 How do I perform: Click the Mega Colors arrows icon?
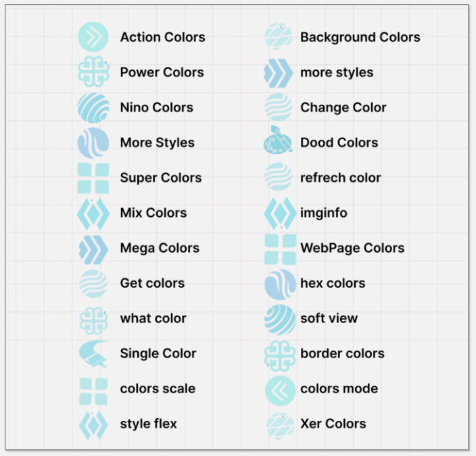click(93, 248)
